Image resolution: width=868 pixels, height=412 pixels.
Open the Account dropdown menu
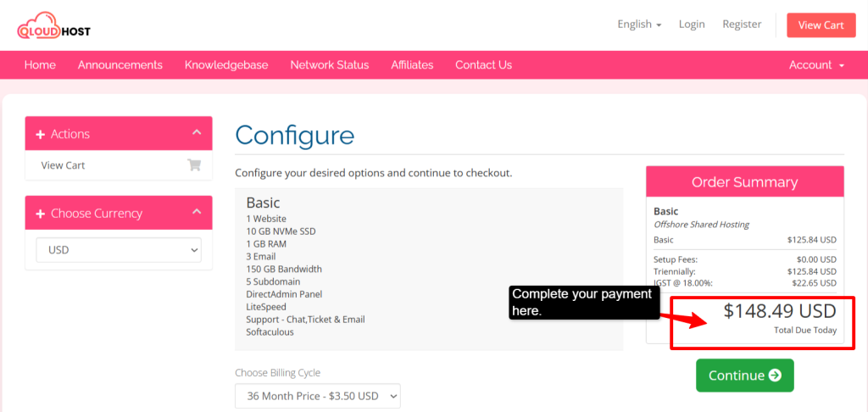pos(816,64)
